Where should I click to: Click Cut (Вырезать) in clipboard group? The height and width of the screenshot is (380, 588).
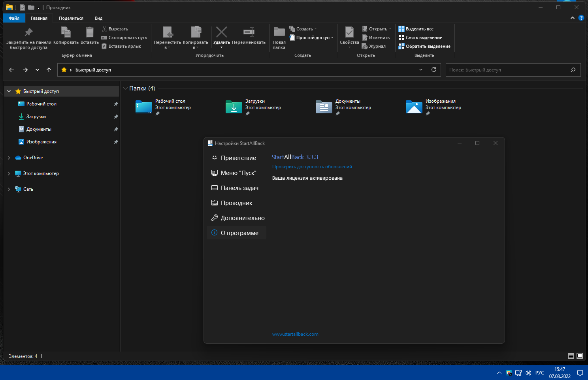115,29
